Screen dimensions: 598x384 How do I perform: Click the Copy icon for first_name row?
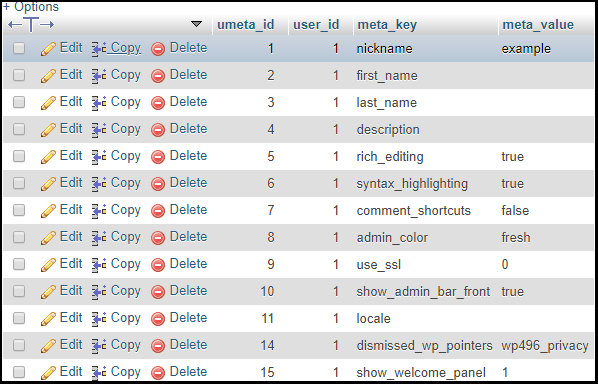tap(99, 76)
